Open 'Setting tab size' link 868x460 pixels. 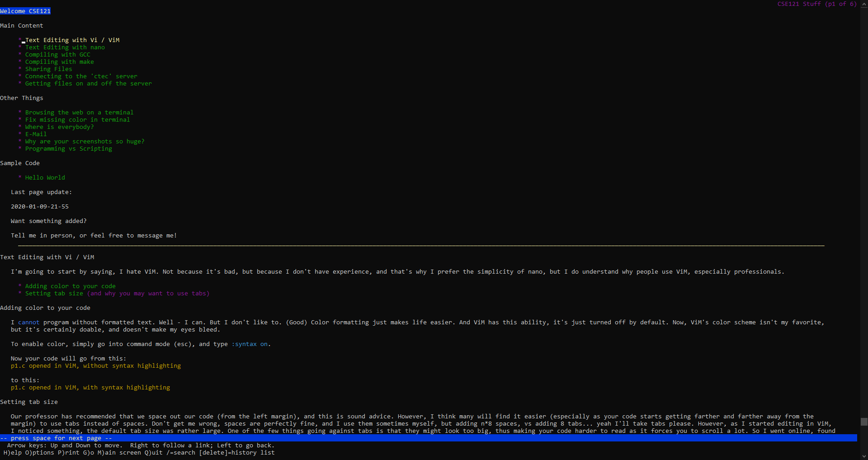coord(54,294)
